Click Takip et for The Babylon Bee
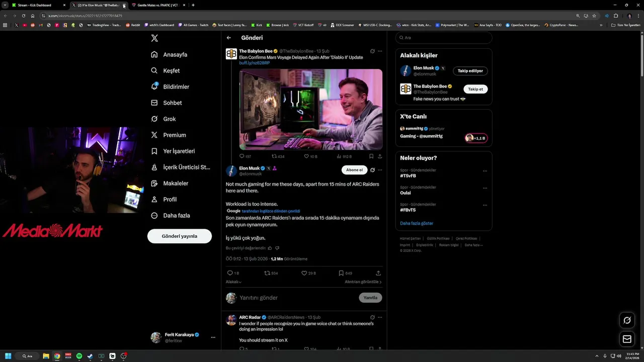Image resolution: width=644 pixels, height=362 pixels. coord(475,89)
